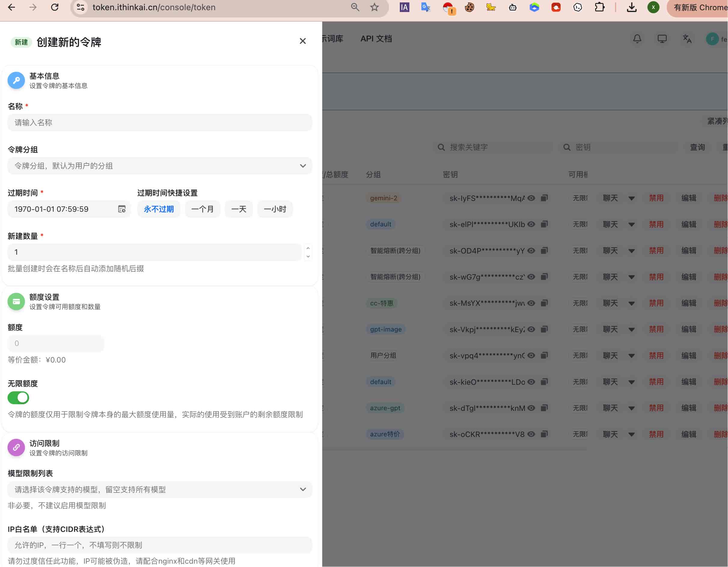Copy the sk-oCKR key
Viewport: 728px width, 567px height.
tap(544, 434)
